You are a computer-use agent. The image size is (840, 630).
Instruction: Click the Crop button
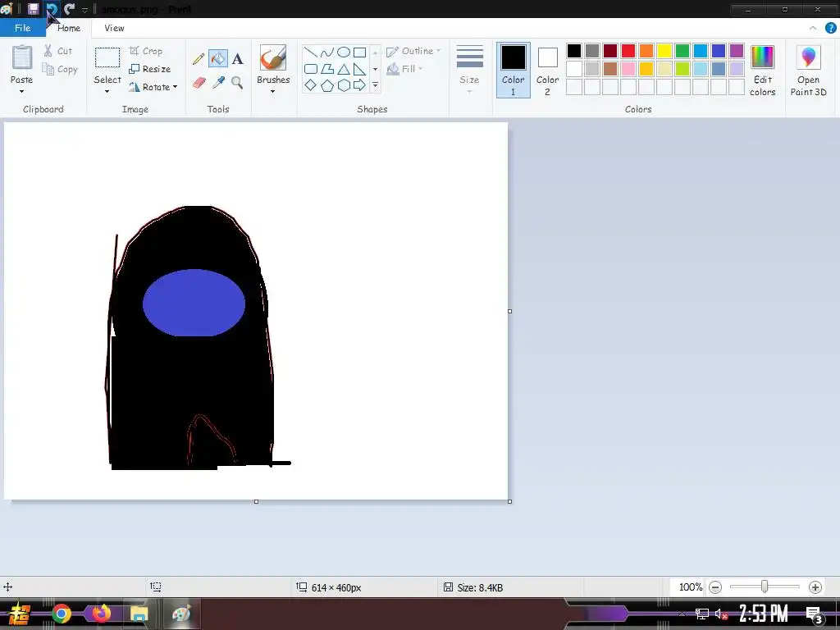[146, 51]
